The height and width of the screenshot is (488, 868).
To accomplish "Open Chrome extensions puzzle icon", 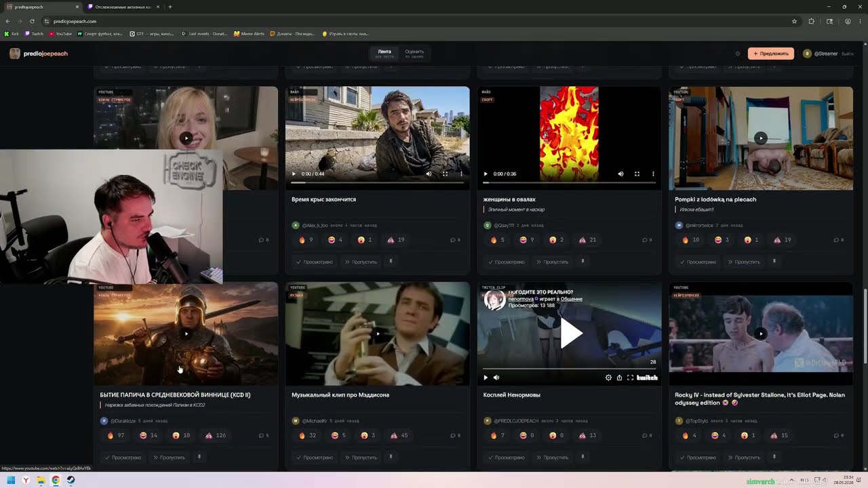I will tap(811, 21).
